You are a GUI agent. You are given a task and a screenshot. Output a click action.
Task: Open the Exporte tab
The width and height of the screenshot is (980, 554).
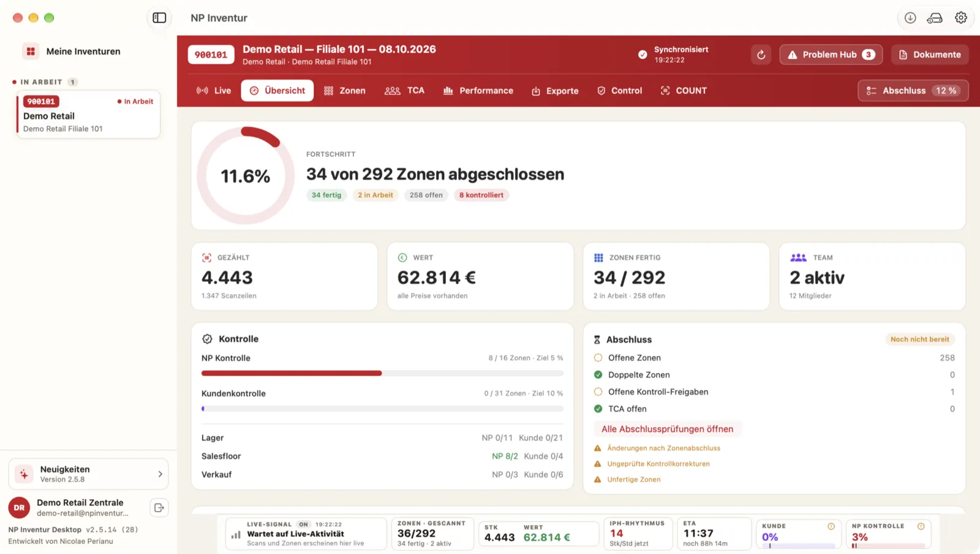[555, 91]
